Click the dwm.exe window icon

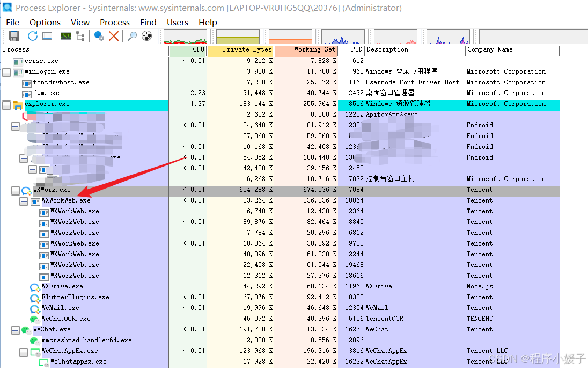pyautogui.click(x=27, y=94)
